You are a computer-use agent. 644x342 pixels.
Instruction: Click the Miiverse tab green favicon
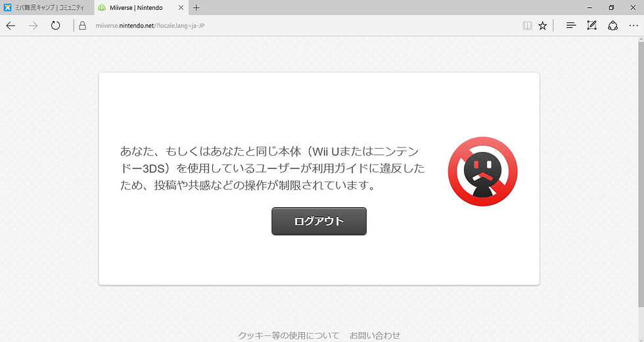tap(102, 8)
